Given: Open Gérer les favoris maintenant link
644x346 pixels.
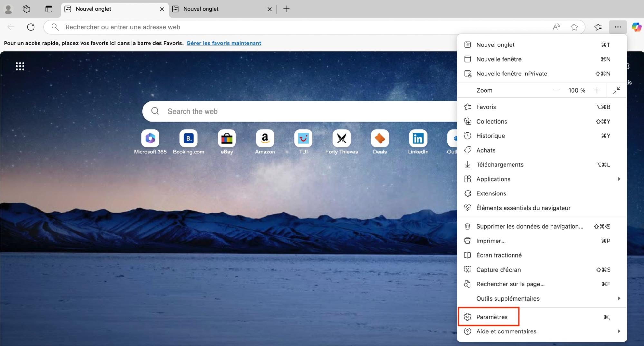Looking at the screenshot, I should click(224, 43).
